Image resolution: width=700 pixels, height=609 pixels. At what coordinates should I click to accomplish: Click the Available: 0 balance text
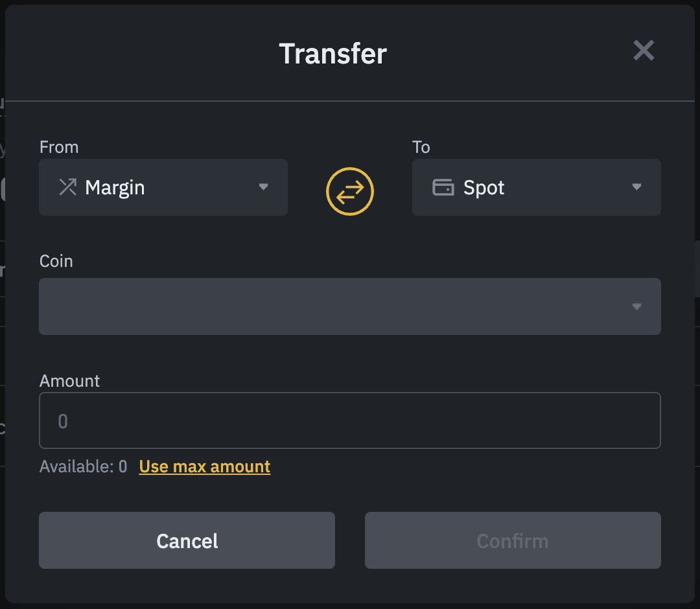(x=83, y=466)
